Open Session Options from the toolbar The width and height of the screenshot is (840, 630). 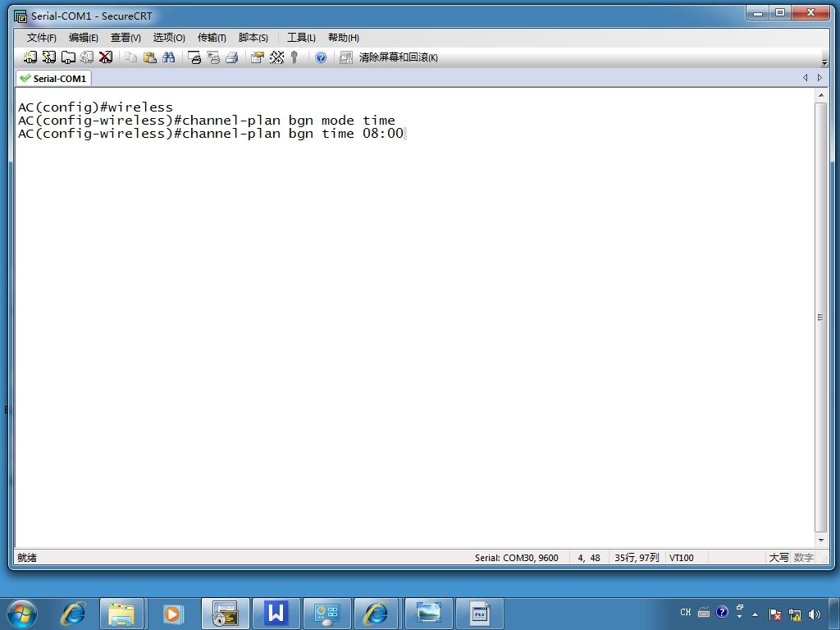tap(258, 57)
